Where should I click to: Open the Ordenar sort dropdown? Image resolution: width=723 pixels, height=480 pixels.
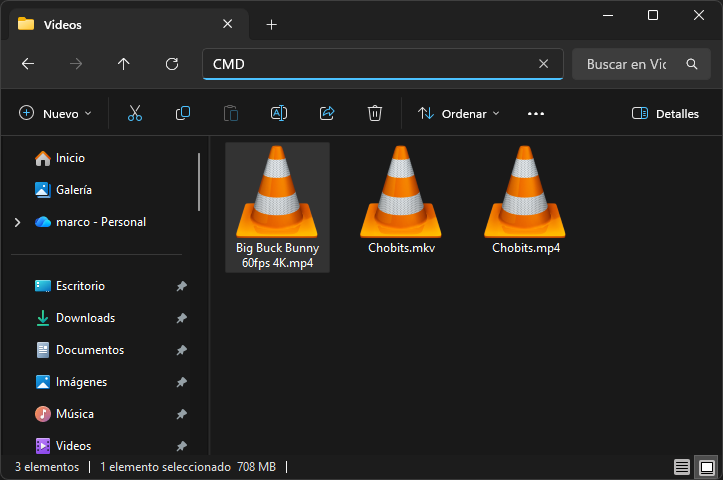click(x=459, y=113)
